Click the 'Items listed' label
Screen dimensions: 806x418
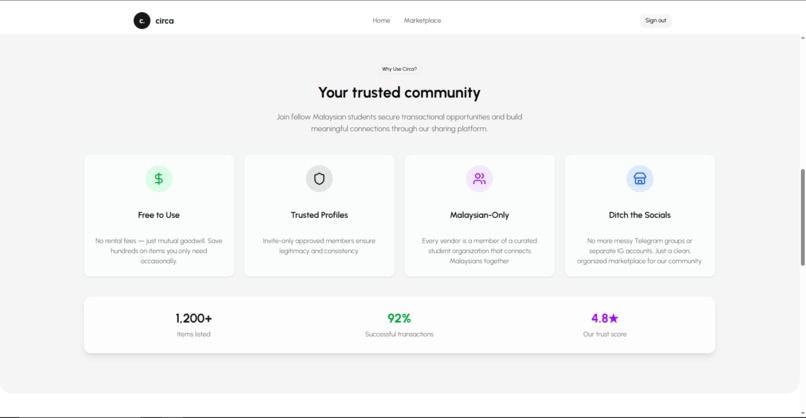pos(194,334)
